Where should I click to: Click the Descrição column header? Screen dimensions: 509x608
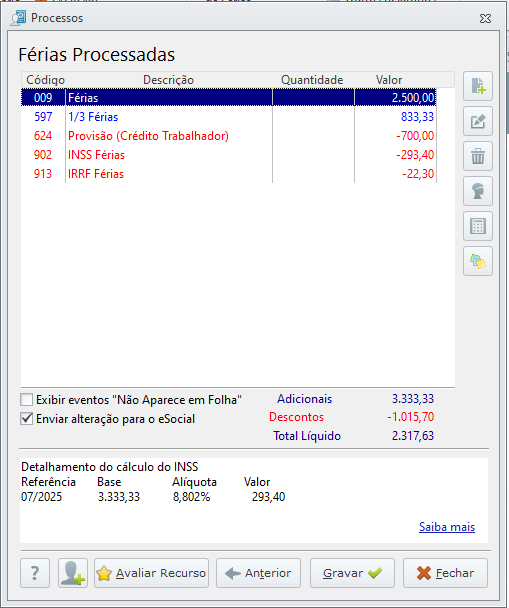168,80
